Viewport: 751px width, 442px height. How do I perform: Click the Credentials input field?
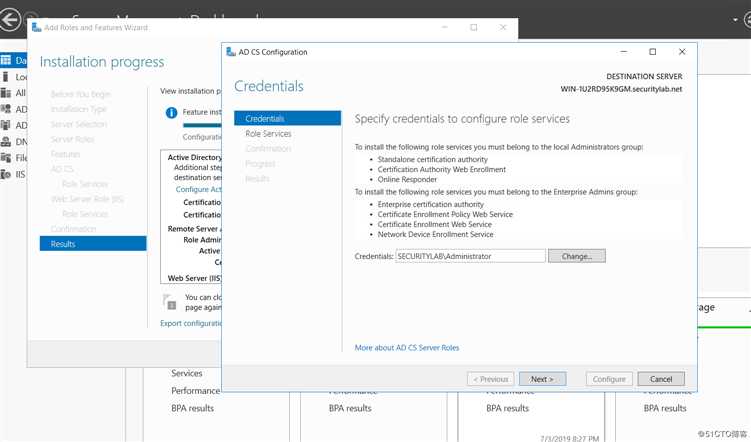[x=470, y=256]
